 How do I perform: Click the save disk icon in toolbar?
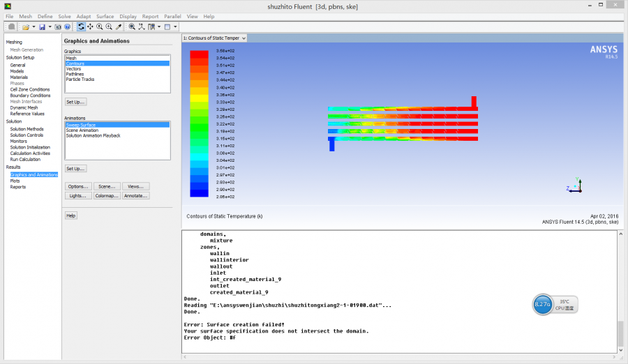(42, 26)
